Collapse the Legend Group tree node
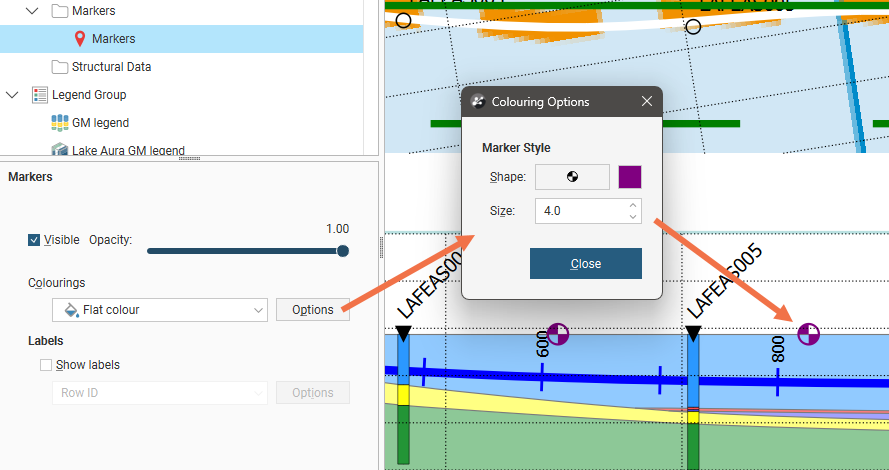This screenshot has height=470, width=889. click(12, 95)
